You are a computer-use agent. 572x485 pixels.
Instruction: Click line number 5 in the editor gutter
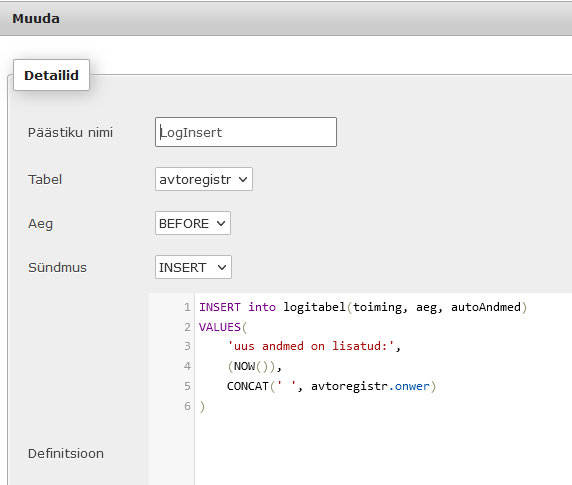(187, 386)
